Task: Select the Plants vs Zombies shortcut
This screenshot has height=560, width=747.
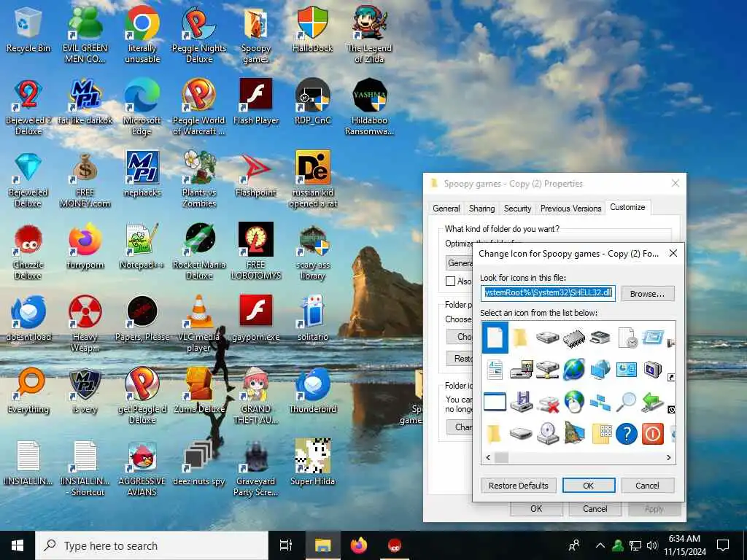Action: point(199,179)
